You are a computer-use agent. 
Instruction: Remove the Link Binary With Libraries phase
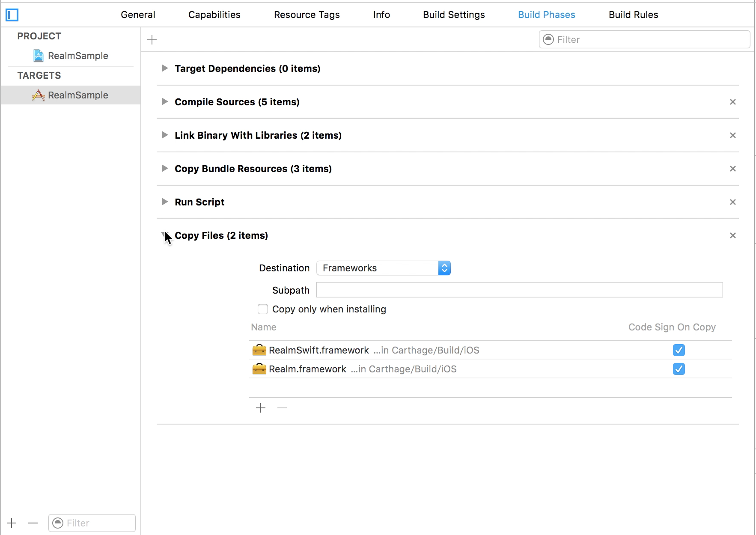click(x=733, y=135)
